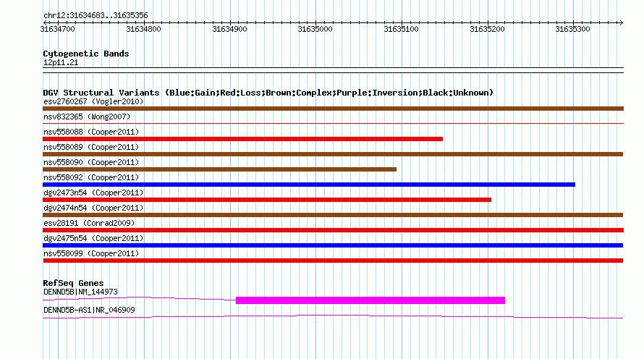The height and width of the screenshot is (359, 644).
Task: Click the thin red line for nsv832365
Action: click(333, 123)
